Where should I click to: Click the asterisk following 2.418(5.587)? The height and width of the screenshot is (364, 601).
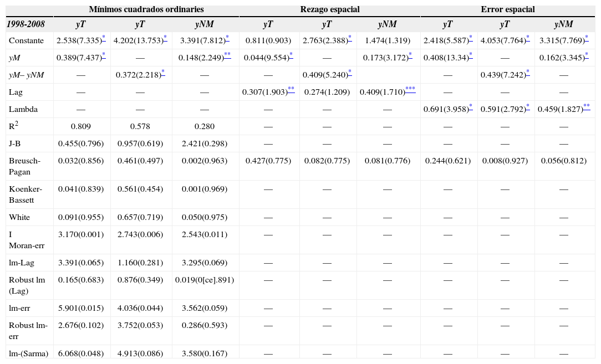[x=471, y=38]
